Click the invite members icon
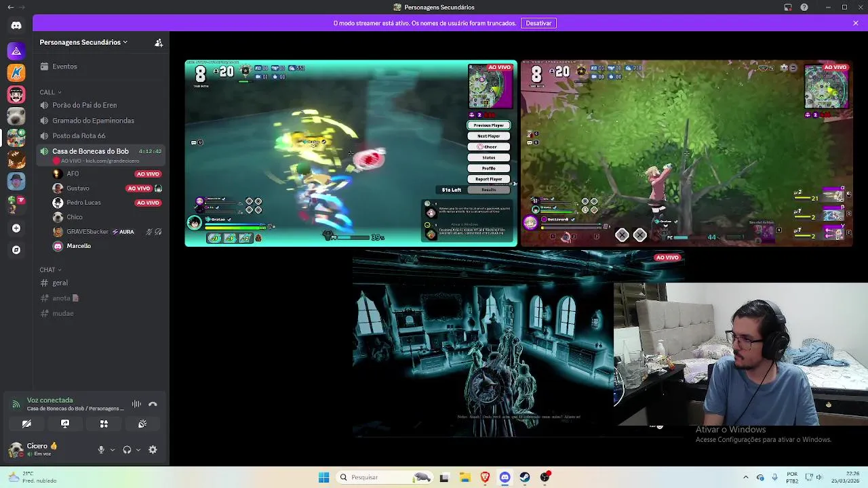Screen dimensions: 868x488 point(159,42)
